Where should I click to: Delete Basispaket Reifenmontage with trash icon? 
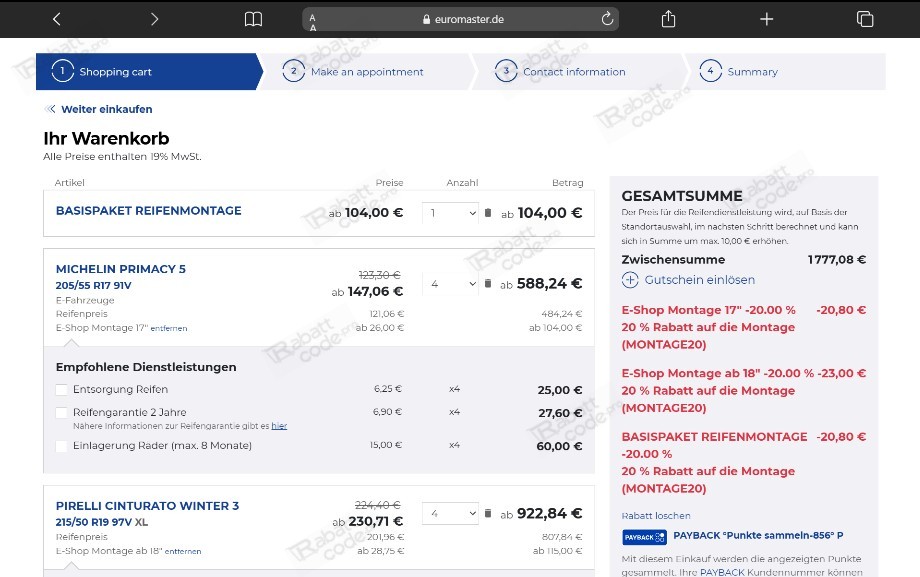coord(488,212)
